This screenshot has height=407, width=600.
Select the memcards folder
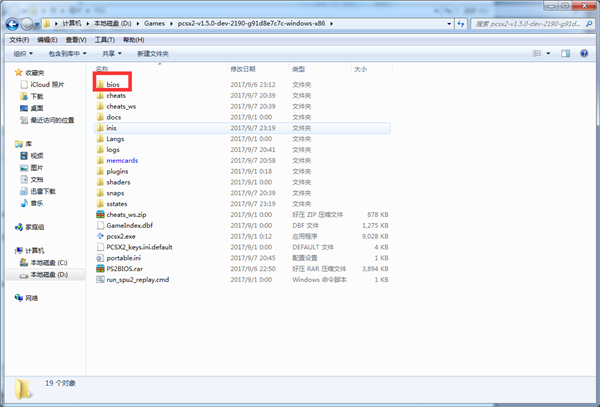coord(117,160)
